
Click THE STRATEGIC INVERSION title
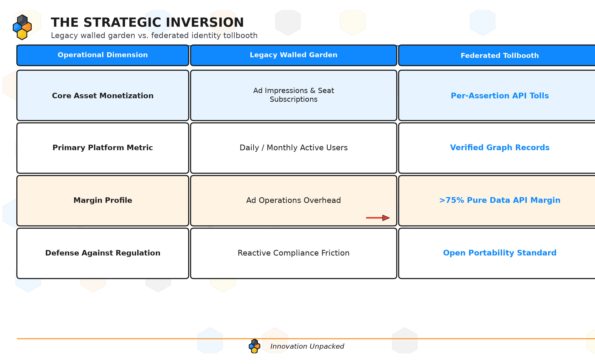pos(147,22)
